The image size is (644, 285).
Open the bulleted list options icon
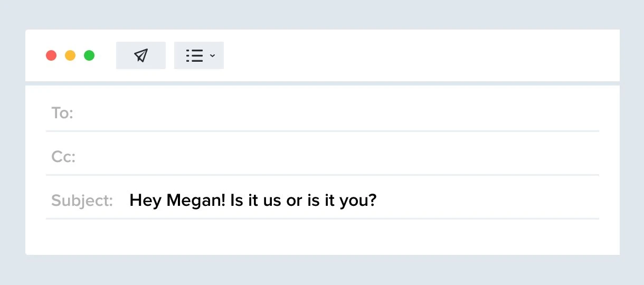(195, 55)
